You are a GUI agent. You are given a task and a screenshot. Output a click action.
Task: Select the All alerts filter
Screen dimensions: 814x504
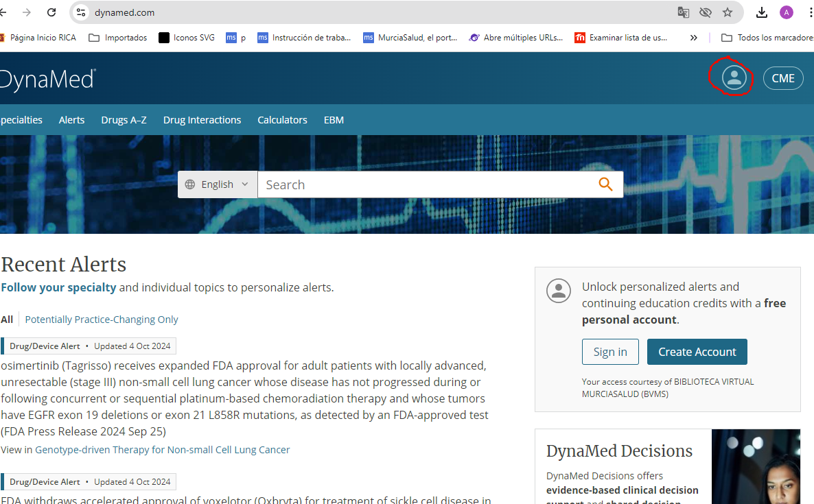click(7, 320)
